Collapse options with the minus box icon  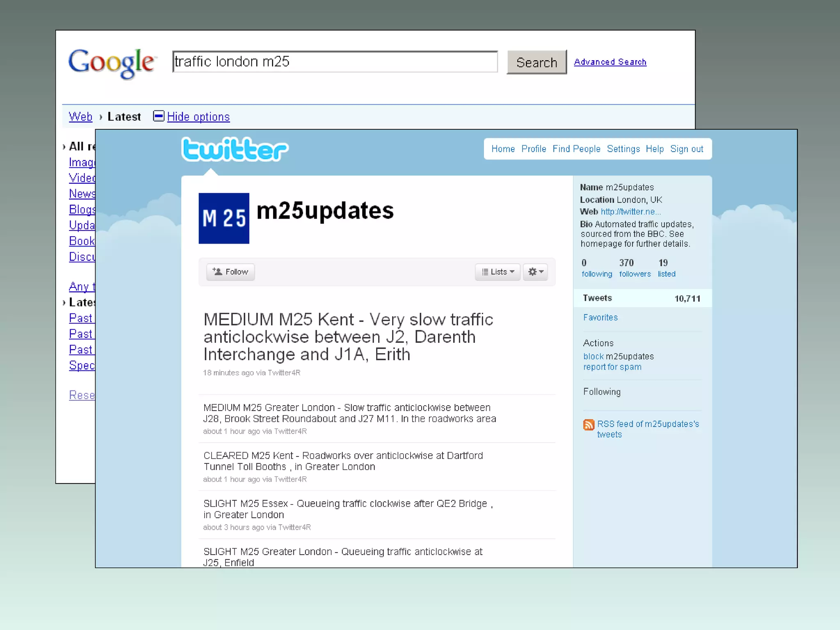click(x=158, y=116)
